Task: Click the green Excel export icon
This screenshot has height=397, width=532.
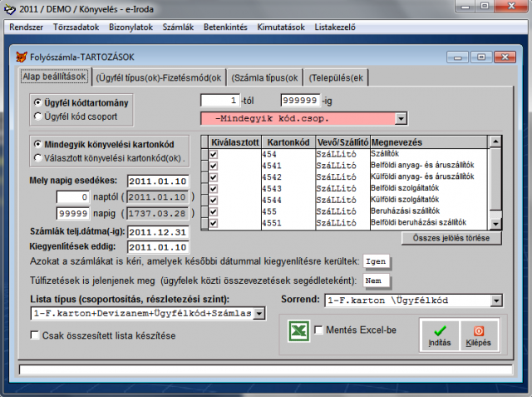Action: (298, 332)
